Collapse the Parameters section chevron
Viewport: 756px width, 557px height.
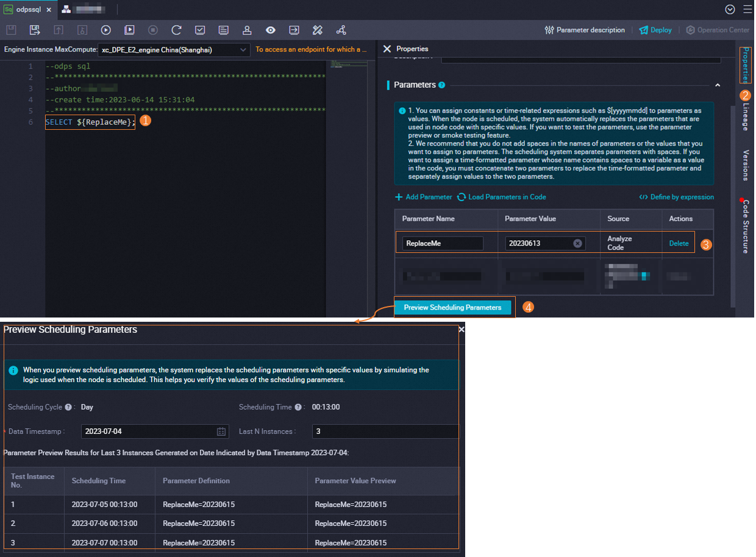[718, 85]
